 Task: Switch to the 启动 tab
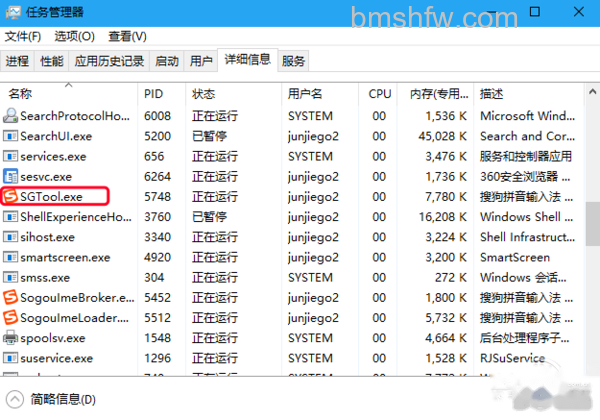pos(167,61)
